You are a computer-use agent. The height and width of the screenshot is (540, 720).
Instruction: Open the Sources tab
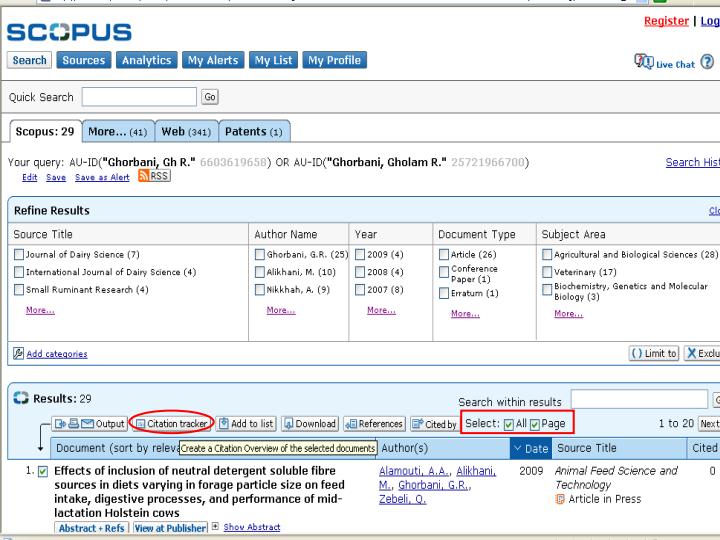point(84,60)
